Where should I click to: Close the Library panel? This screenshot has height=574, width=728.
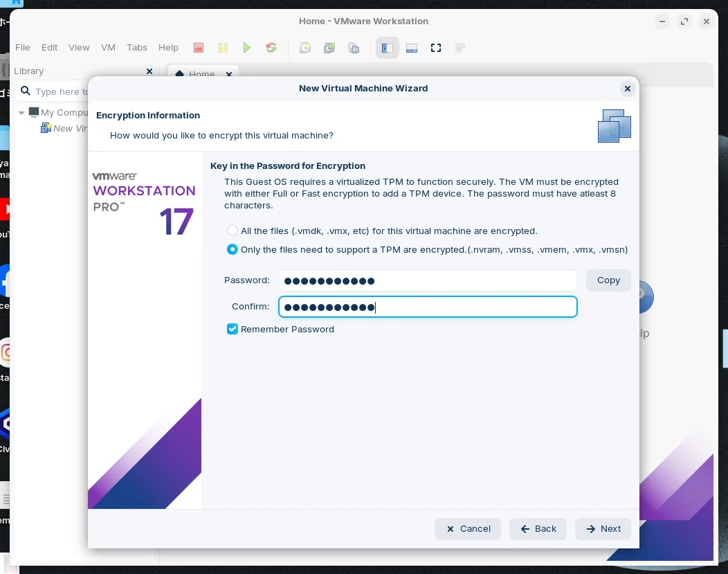point(149,71)
